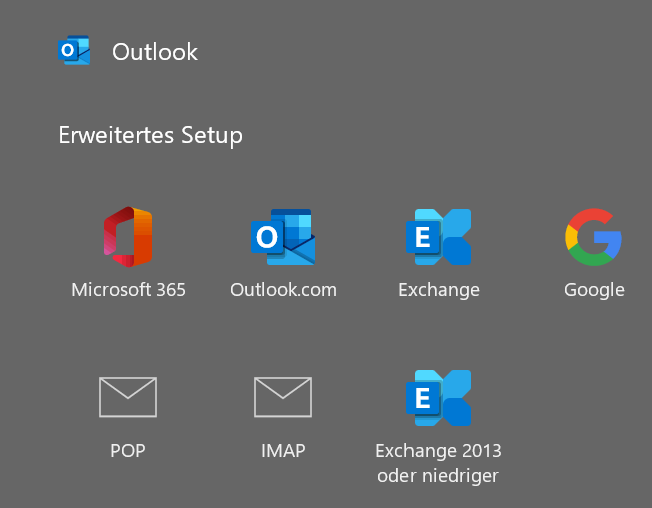Image resolution: width=652 pixels, height=508 pixels.
Task: Click the Outlook.com label
Action: 283,290
